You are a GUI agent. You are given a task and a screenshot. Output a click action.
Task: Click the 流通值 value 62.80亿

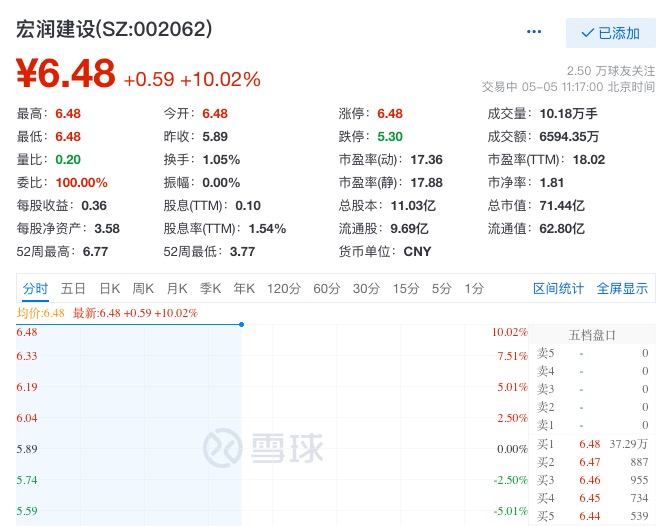click(x=562, y=228)
